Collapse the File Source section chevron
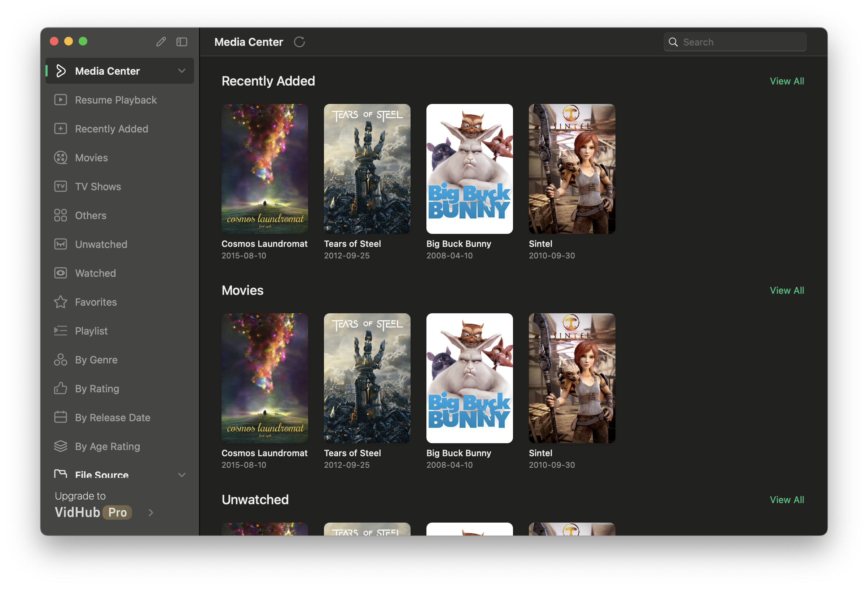This screenshot has width=868, height=589. pos(182,475)
